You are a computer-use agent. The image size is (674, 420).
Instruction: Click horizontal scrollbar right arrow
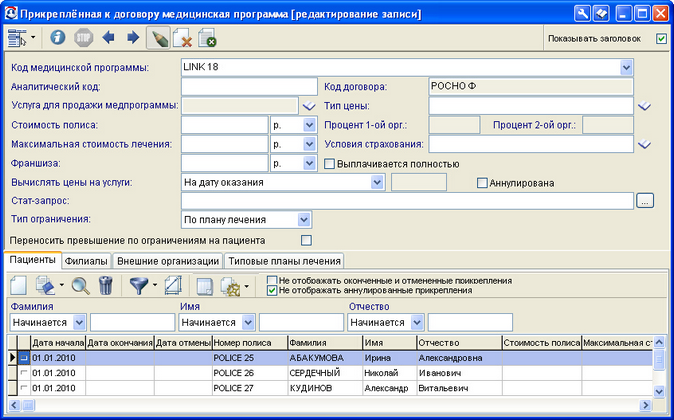[x=646, y=405]
